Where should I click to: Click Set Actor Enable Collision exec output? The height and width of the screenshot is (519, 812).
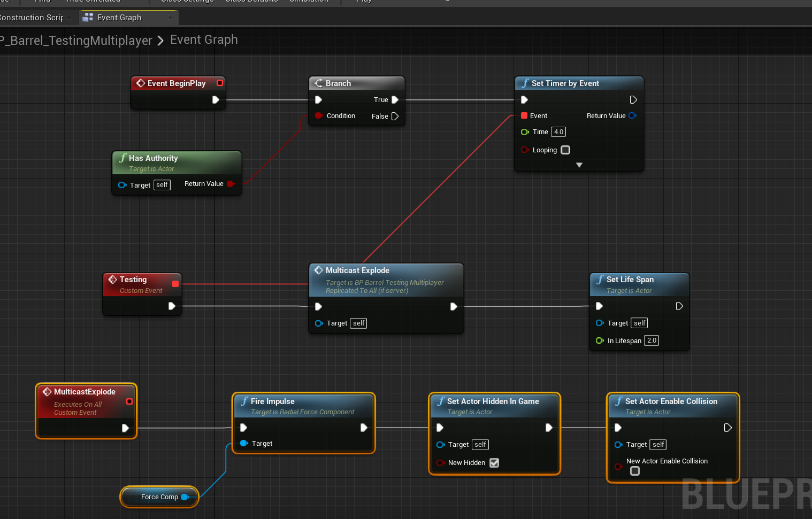click(x=727, y=427)
